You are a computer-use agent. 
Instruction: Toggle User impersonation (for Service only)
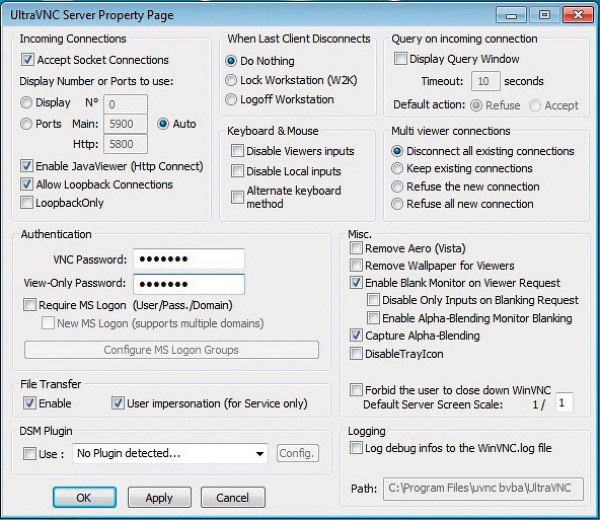click(x=117, y=403)
